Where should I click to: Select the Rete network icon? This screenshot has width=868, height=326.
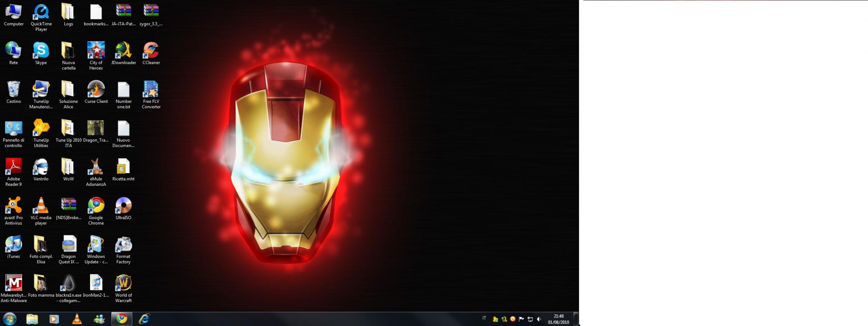[x=14, y=54]
